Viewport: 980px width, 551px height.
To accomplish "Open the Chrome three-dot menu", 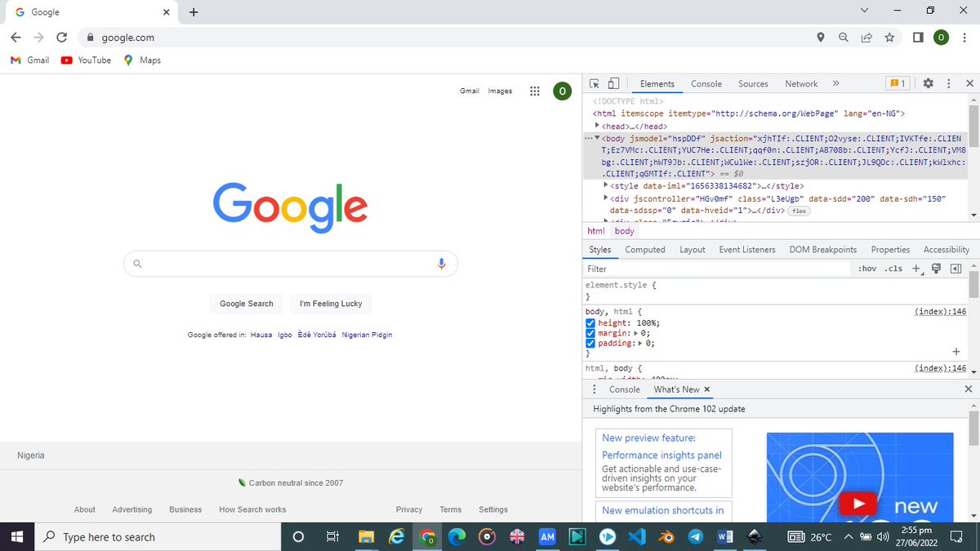I will (x=965, y=38).
